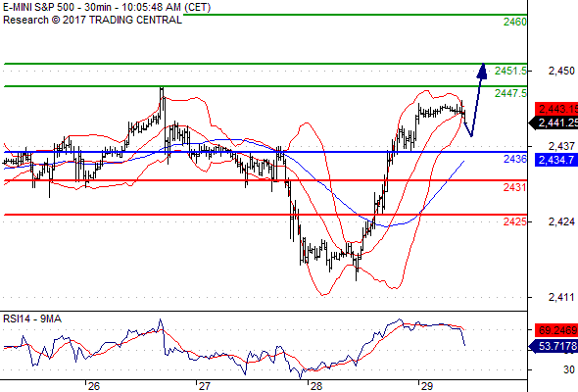Screen dimensions: 578x392
Task: Click date label 27 on time axis
Action: (x=205, y=386)
